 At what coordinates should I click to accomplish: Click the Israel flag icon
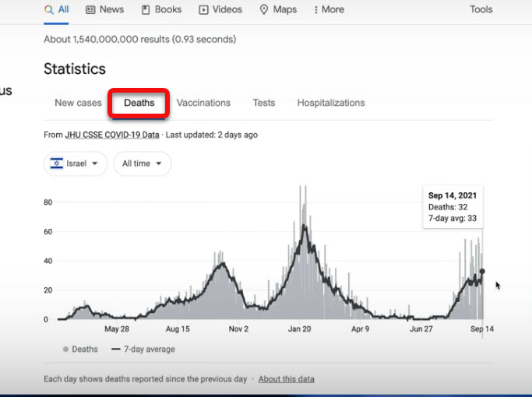click(57, 163)
